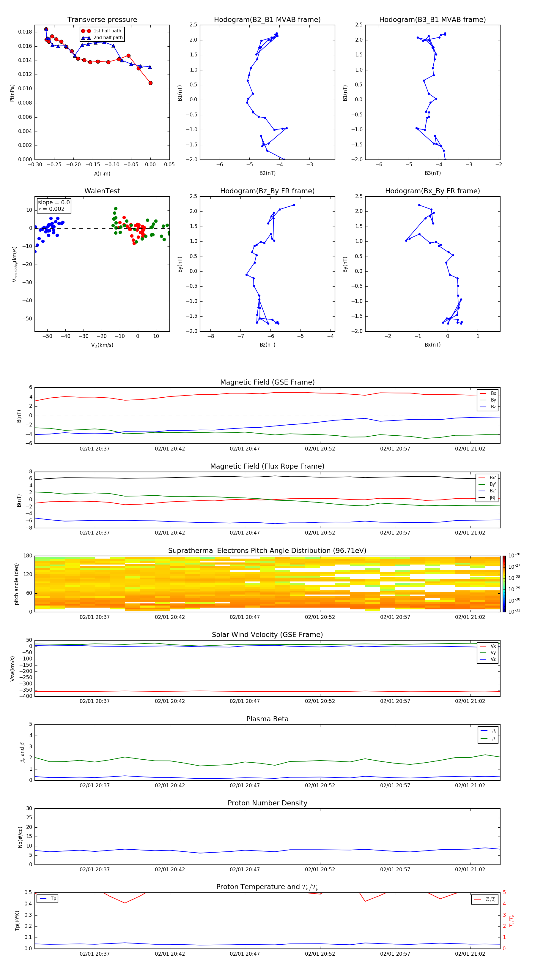This screenshot has width=535, height=980.
Task: Click the 'slope = 0.0' annotation
Action: coord(54,203)
